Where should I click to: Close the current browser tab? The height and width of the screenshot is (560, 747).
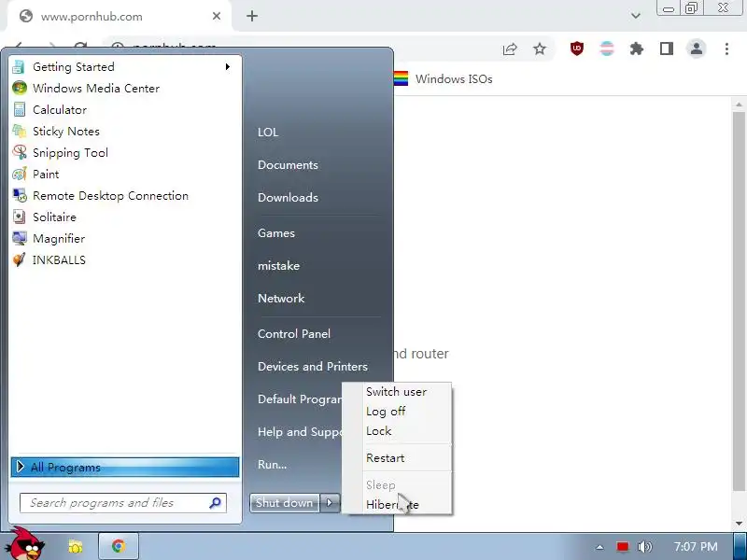point(217,16)
